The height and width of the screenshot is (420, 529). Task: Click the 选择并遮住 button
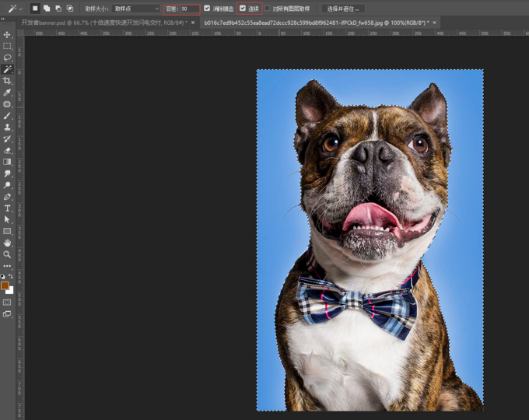[343, 9]
